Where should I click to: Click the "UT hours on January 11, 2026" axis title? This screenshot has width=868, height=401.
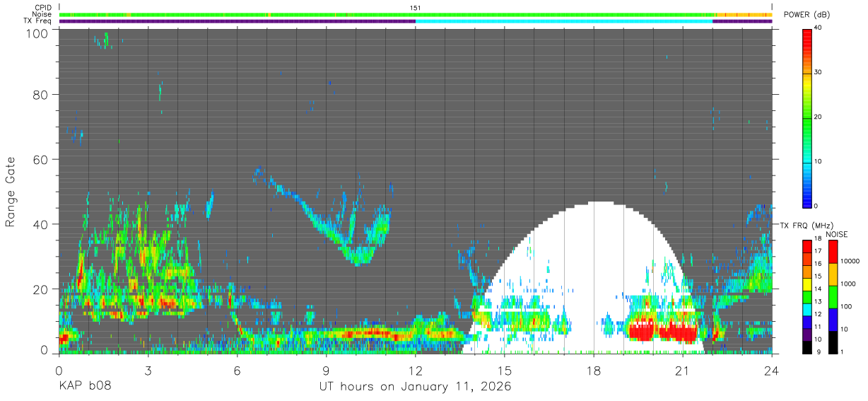coord(416,388)
